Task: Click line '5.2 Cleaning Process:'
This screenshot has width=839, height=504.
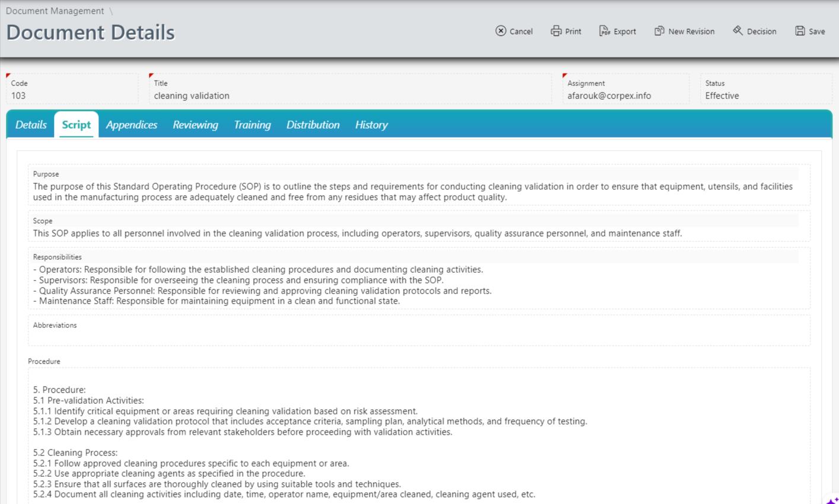Action: pos(75,452)
